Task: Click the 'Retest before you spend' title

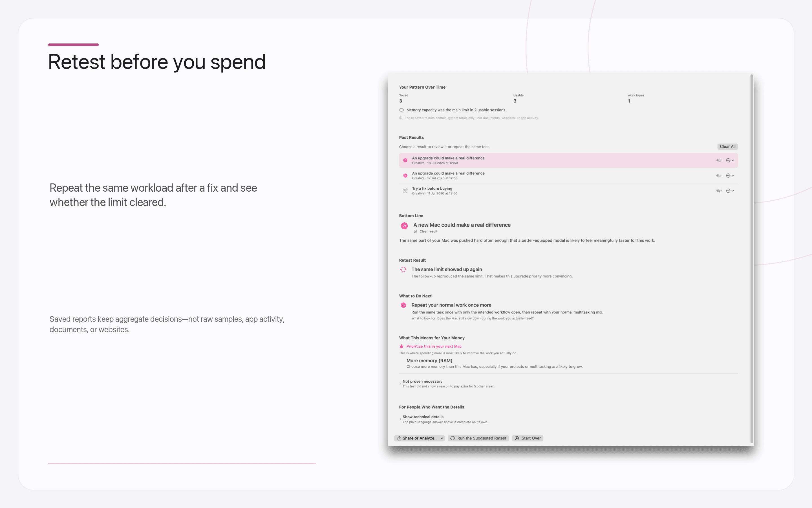Action: point(157,62)
